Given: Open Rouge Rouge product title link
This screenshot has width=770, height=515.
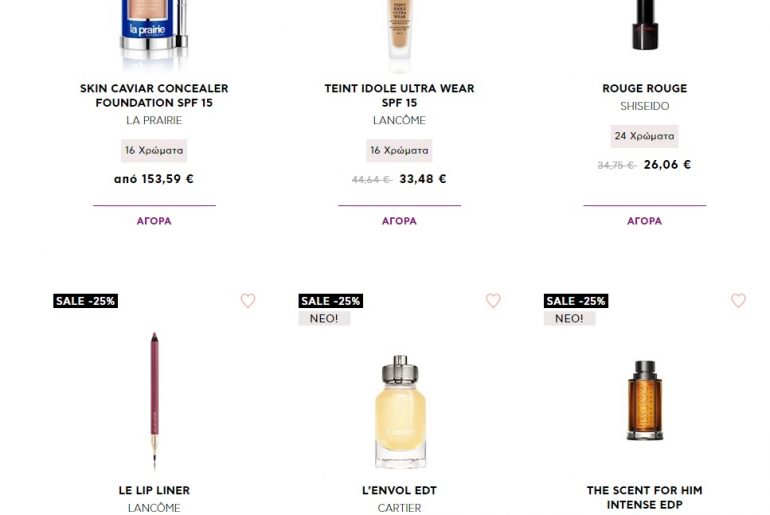Looking at the screenshot, I should (645, 88).
